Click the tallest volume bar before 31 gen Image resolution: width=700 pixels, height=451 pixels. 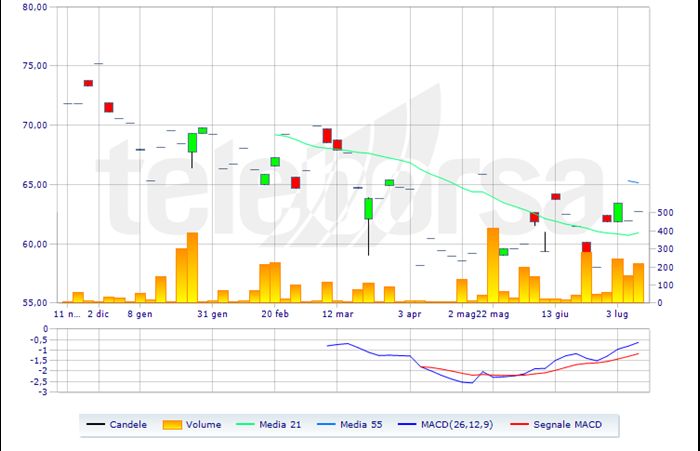pyautogui.click(x=192, y=267)
